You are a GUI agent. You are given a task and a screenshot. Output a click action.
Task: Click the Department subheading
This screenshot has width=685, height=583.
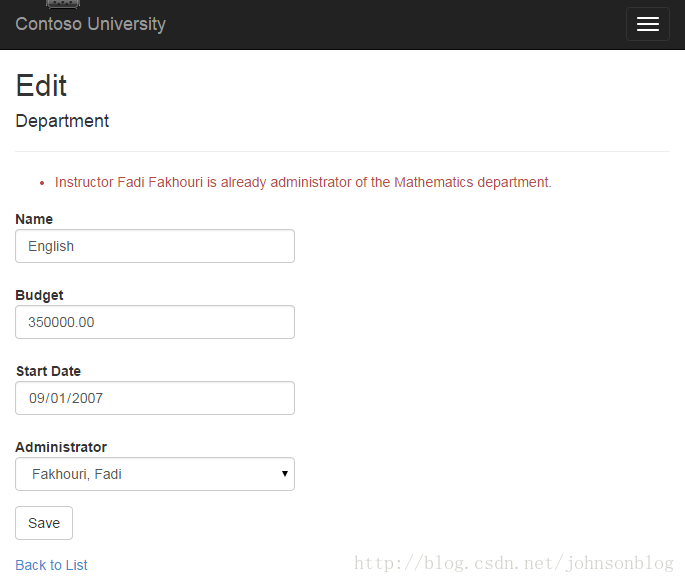[62, 121]
